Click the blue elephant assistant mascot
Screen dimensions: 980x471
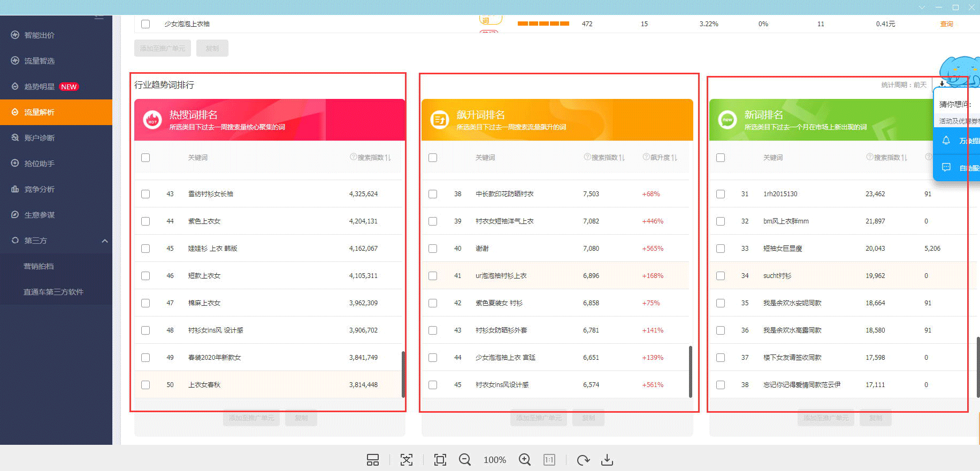click(x=960, y=71)
